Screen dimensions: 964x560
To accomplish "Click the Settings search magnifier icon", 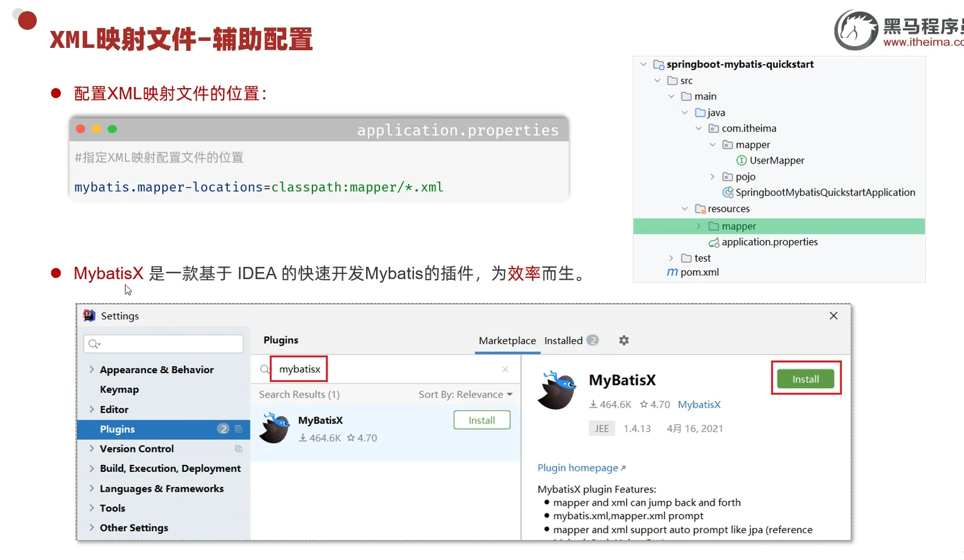I will [94, 344].
